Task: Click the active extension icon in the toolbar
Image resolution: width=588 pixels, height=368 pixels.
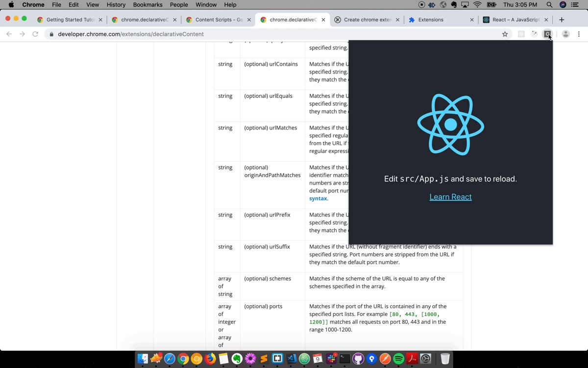Action: coord(547,34)
